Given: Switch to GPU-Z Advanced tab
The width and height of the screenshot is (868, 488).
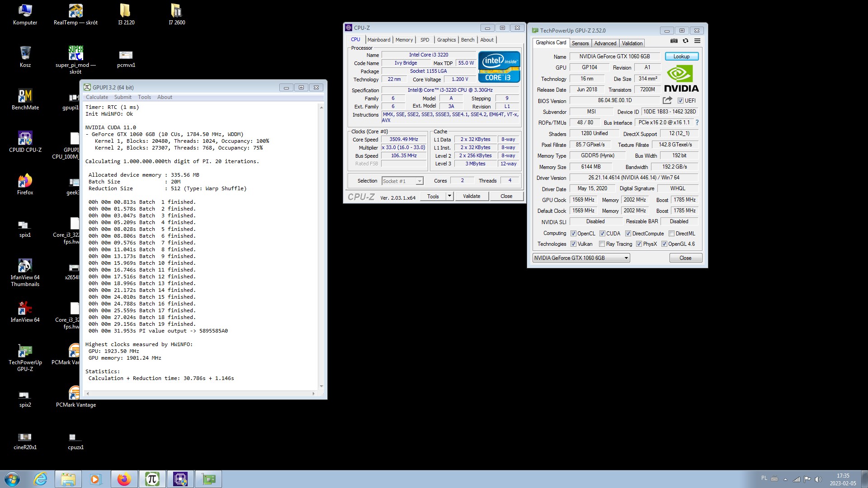Looking at the screenshot, I should tap(605, 43).
